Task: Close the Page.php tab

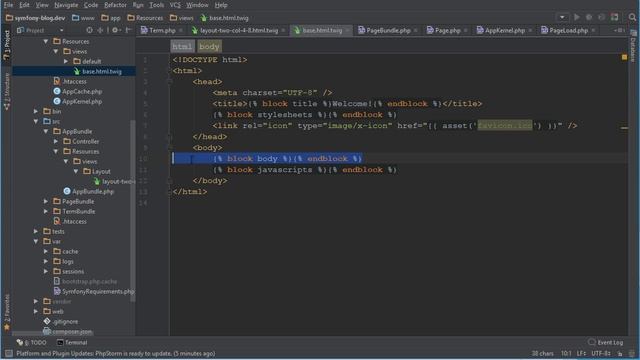Action: pyautogui.click(x=466, y=30)
